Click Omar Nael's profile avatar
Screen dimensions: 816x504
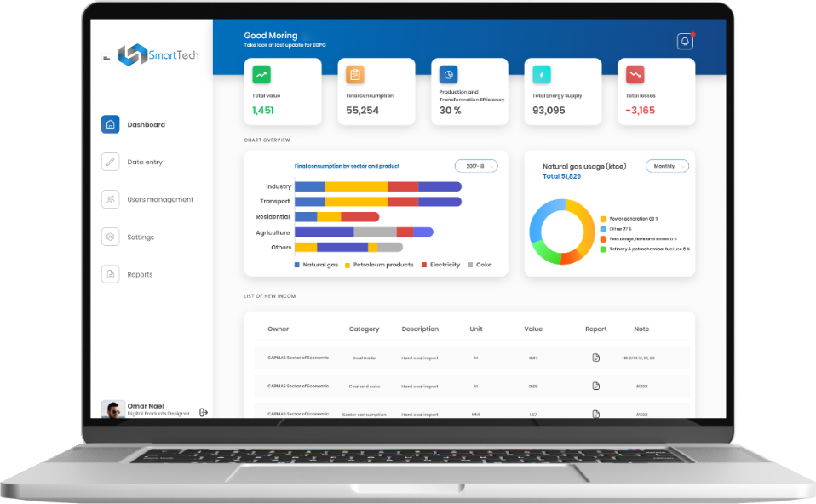coord(112,410)
